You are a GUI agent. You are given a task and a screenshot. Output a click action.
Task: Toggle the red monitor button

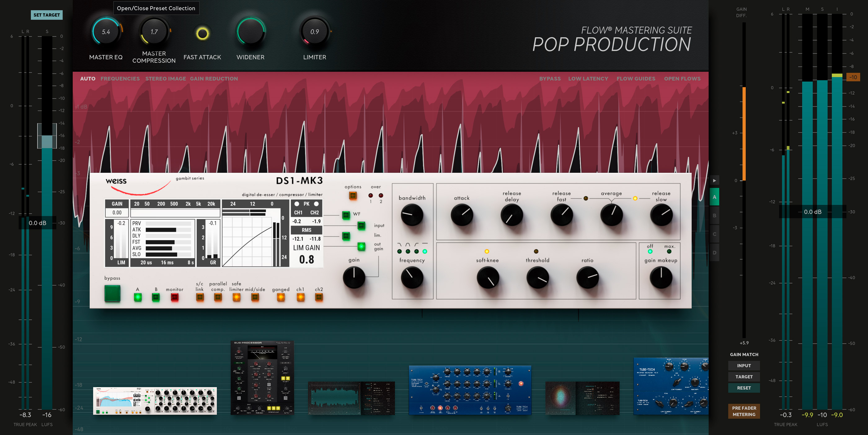click(x=175, y=297)
